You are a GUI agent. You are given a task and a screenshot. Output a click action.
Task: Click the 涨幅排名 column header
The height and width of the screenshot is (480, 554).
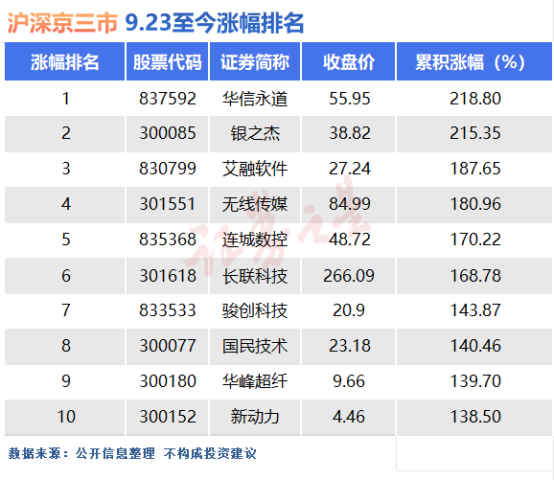tap(65, 62)
